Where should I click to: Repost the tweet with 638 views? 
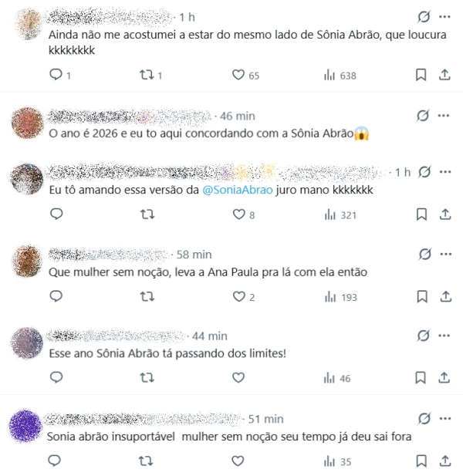[150, 75]
